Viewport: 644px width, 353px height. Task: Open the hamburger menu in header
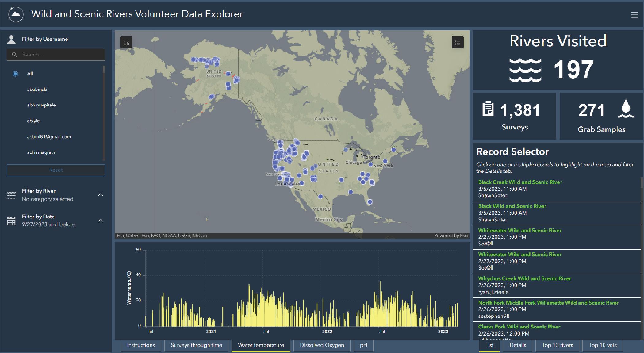coord(634,15)
